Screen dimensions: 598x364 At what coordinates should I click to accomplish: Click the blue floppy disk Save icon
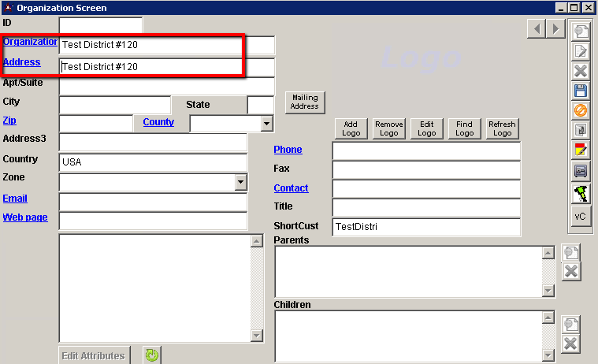[580, 91]
